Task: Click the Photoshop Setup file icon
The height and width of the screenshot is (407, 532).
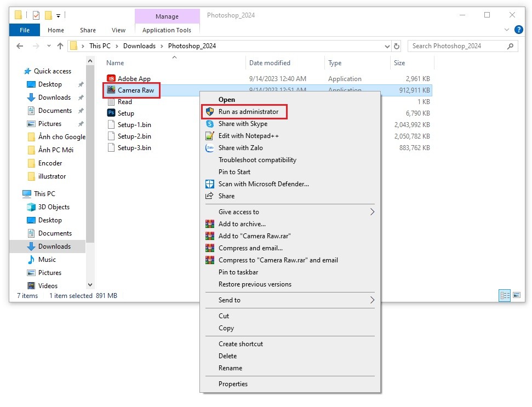Action: click(x=111, y=113)
